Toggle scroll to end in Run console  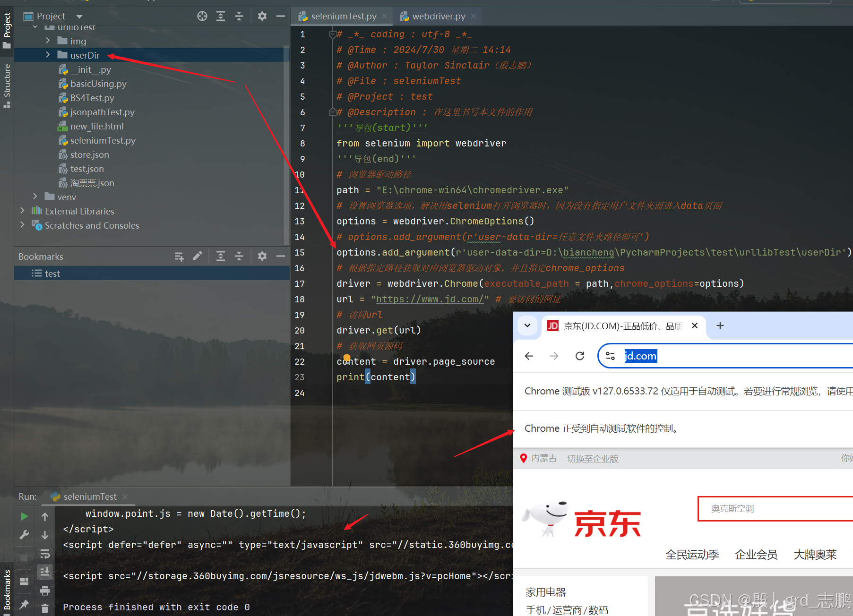45,572
